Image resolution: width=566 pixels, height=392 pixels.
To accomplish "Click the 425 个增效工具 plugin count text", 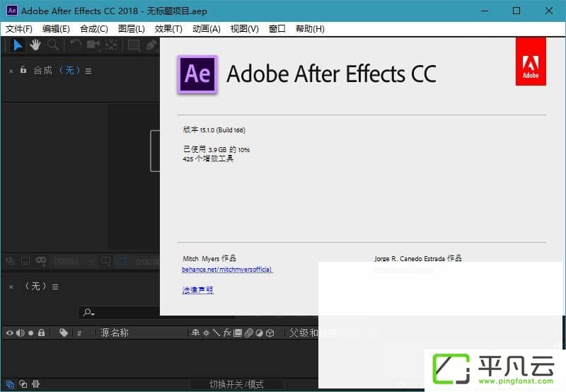I will pyautogui.click(x=208, y=158).
